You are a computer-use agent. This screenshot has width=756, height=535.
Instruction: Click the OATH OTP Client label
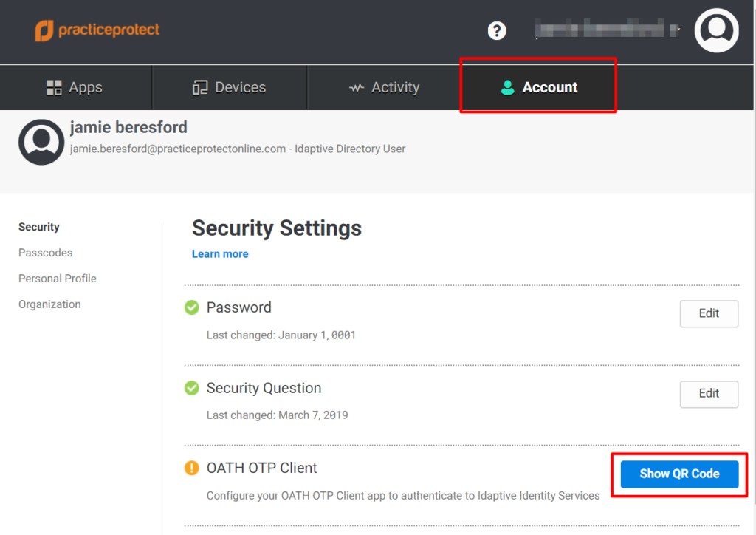pyautogui.click(x=262, y=468)
